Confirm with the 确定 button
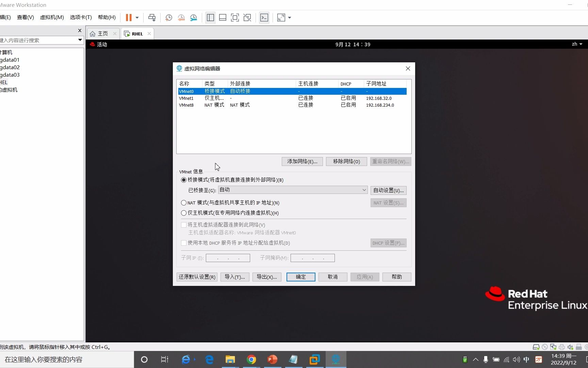This screenshot has width=588, height=368. pos(301,277)
